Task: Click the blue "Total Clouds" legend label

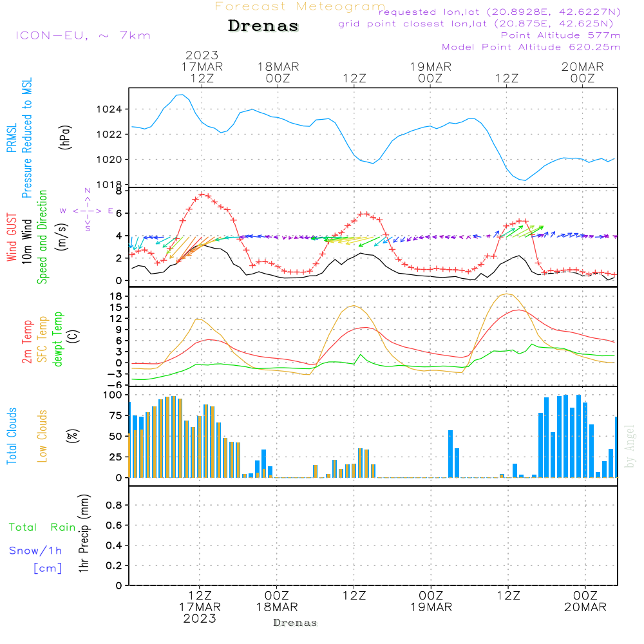Action: pos(12,436)
